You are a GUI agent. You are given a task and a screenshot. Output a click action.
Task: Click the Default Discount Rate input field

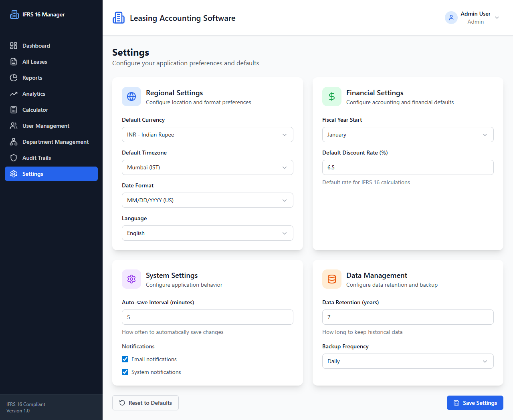point(408,167)
